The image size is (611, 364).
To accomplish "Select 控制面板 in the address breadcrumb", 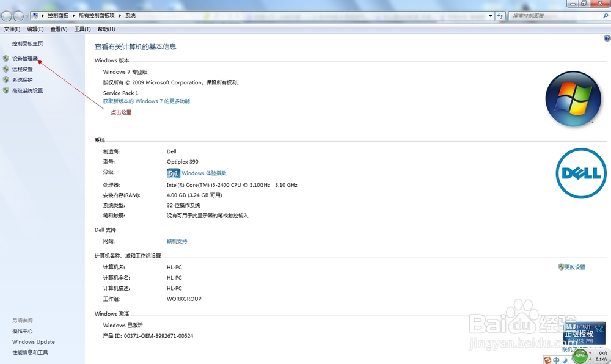I will 58,15.
